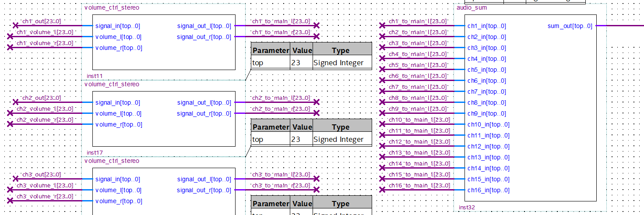Click X endpoint after inst17's ch2_to_main_r output
This screenshot has height=215, width=644.
[317, 113]
